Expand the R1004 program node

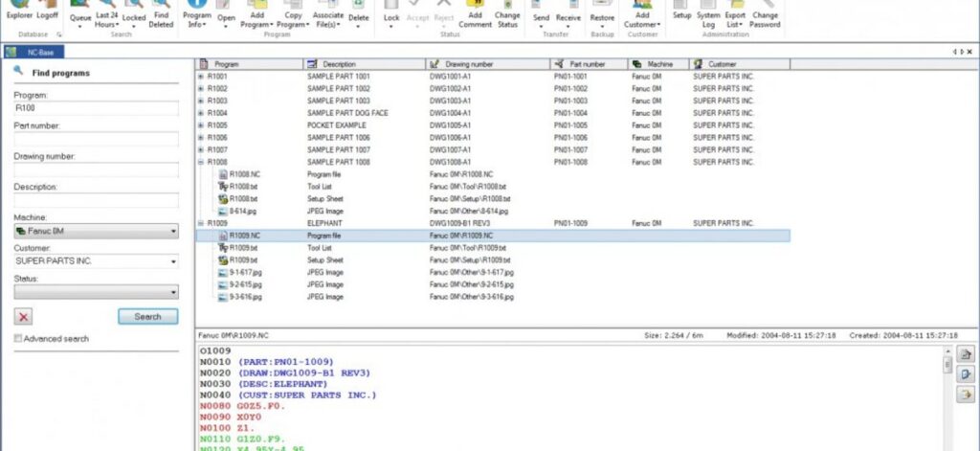pos(201,113)
